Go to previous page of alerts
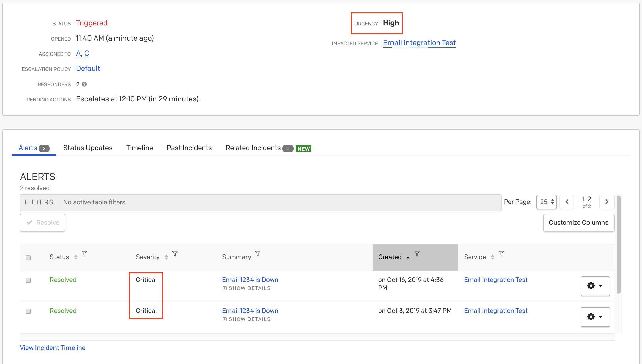 [x=567, y=202]
